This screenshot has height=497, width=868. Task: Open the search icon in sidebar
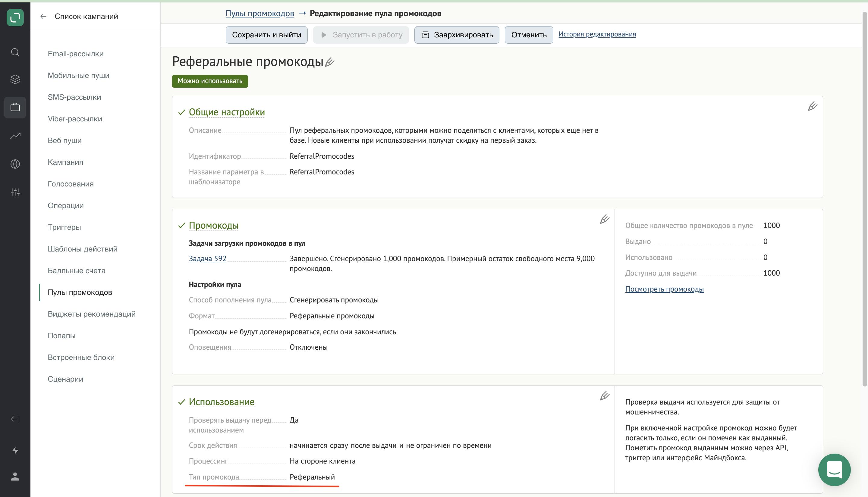point(15,52)
